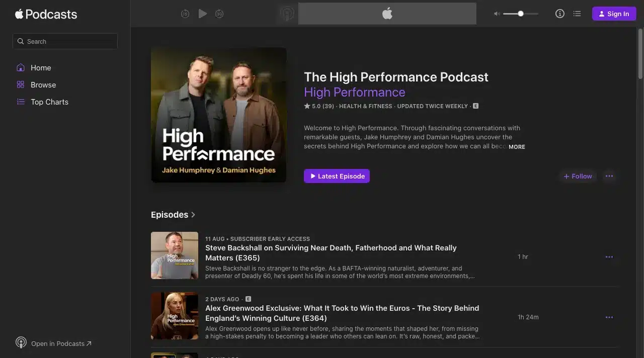644x358 pixels.
Task: Open the search field magnifier icon
Action: [21, 41]
